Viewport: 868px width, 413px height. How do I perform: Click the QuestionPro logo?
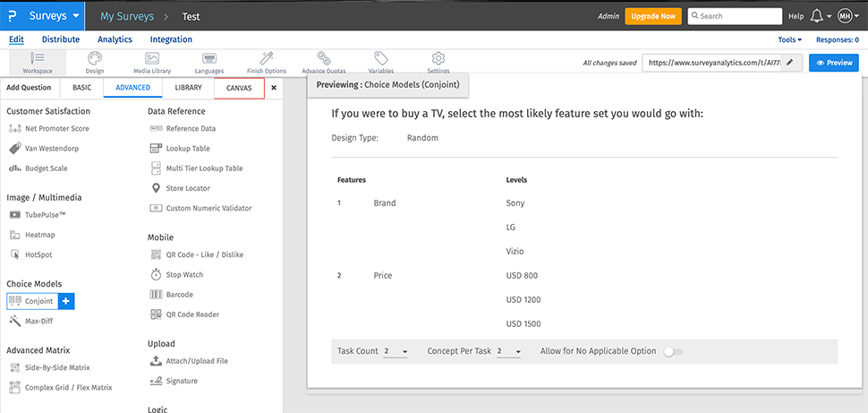click(12, 17)
